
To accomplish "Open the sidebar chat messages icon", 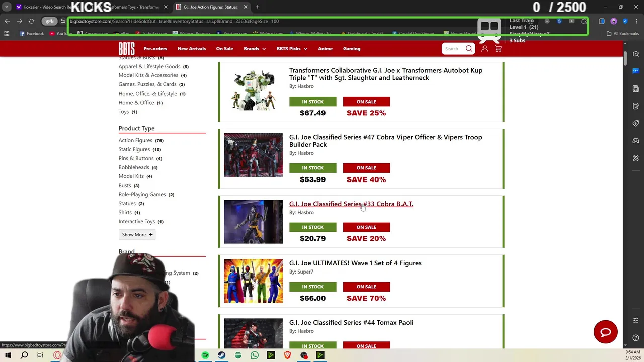I will click(636, 71).
